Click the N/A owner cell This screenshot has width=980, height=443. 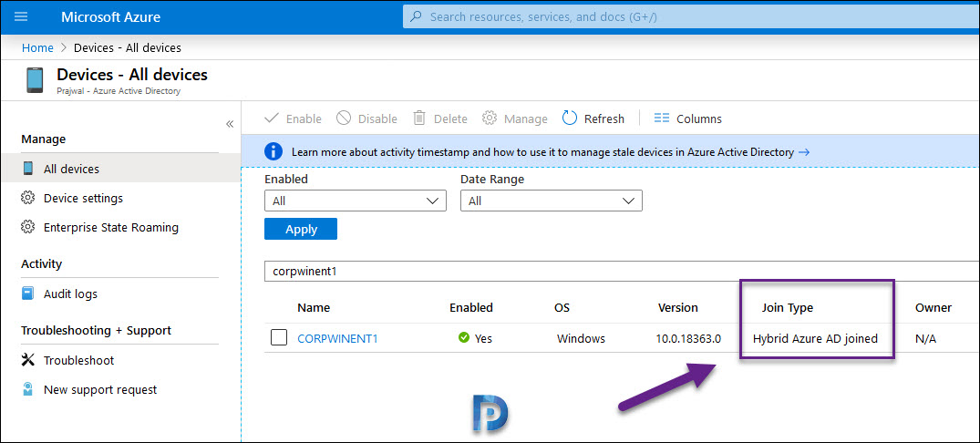pos(926,339)
